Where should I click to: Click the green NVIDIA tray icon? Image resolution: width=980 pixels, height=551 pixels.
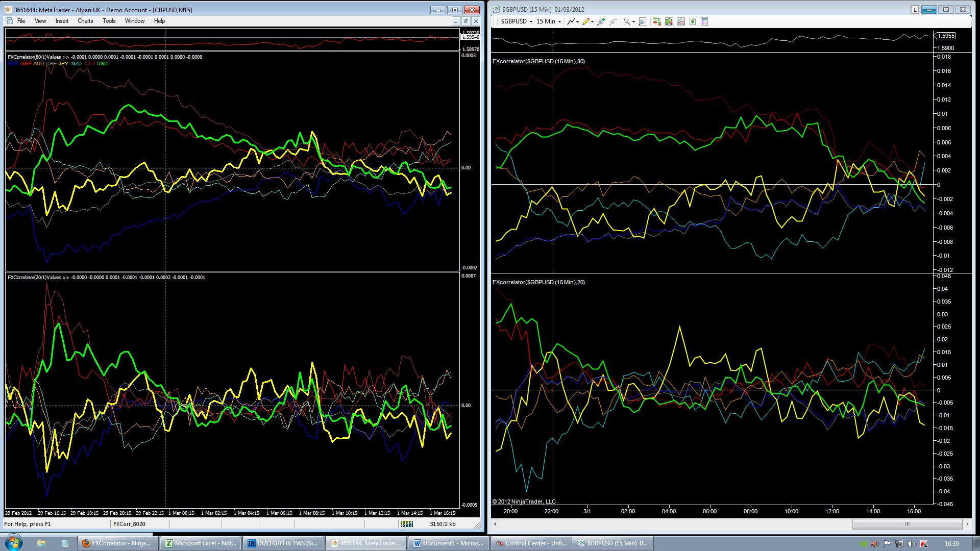tap(863, 544)
